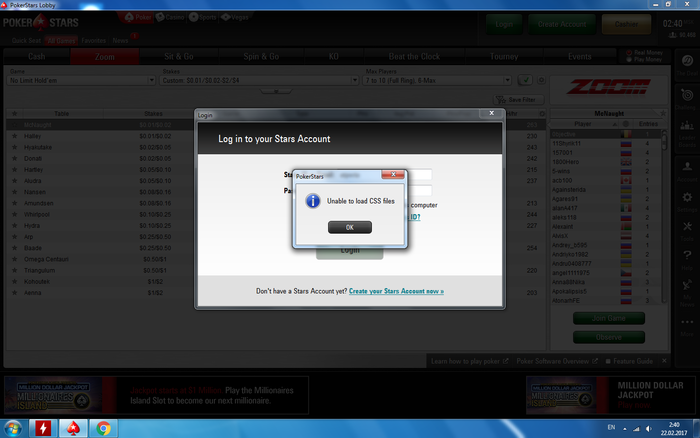
Task: Open the Quick Seat sub-tab
Action: 26,41
